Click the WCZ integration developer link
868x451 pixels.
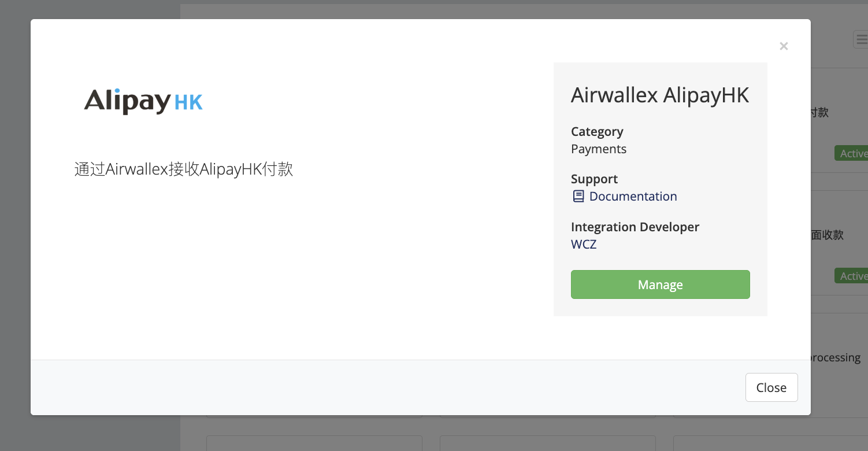coord(583,244)
